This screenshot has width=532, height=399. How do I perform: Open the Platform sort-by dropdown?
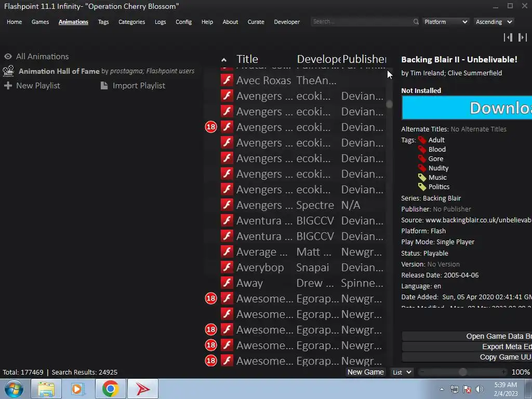tap(446, 22)
